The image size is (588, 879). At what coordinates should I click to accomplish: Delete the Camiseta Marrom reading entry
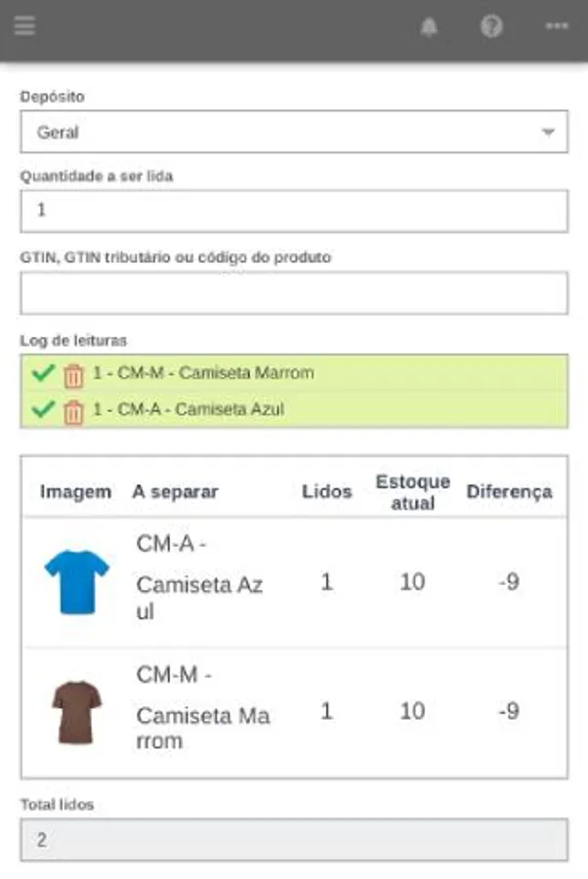point(73,375)
